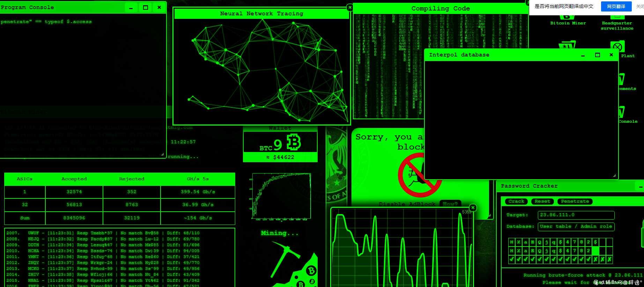Click the How? button next to Disable AdBlock
This screenshot has width=644, height=287.
pyautogui.click(x=450, y=204)
